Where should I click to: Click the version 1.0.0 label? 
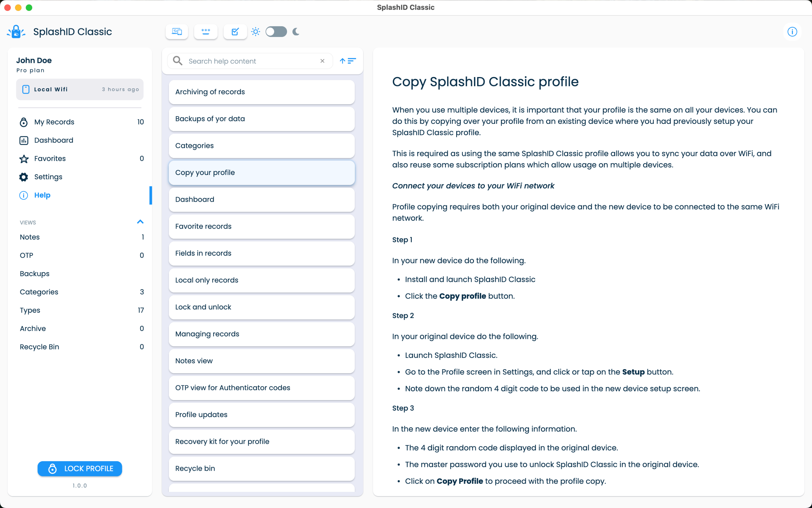pos(80,485)
